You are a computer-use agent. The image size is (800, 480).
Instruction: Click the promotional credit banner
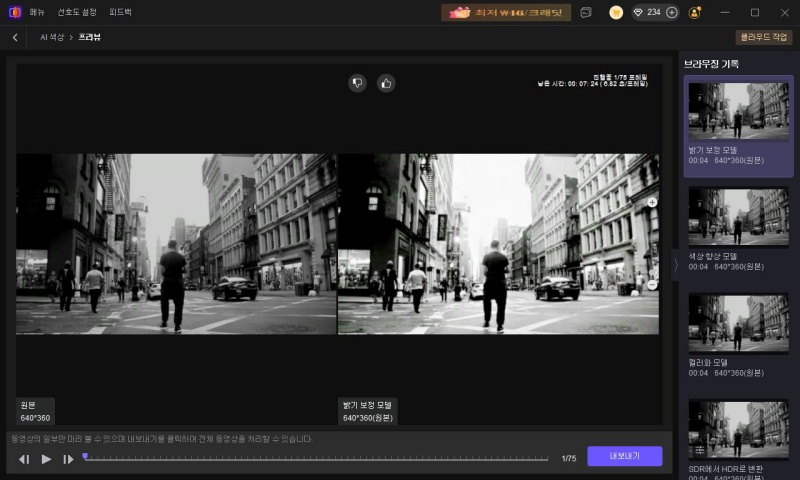point(506,12)
